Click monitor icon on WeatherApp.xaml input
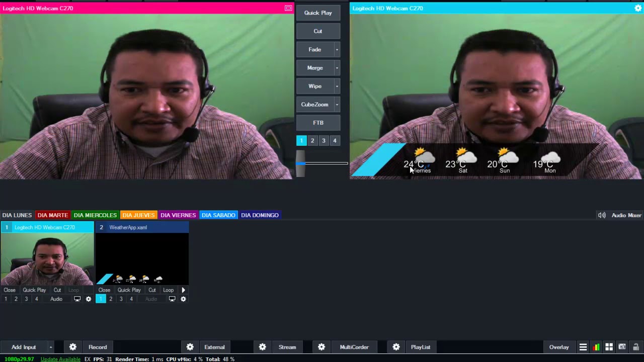The image size is (644, 362). coord(172,299)
